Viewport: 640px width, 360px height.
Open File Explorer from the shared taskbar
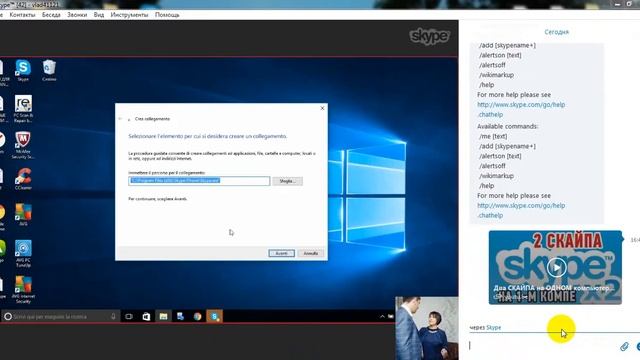(163, 316)
